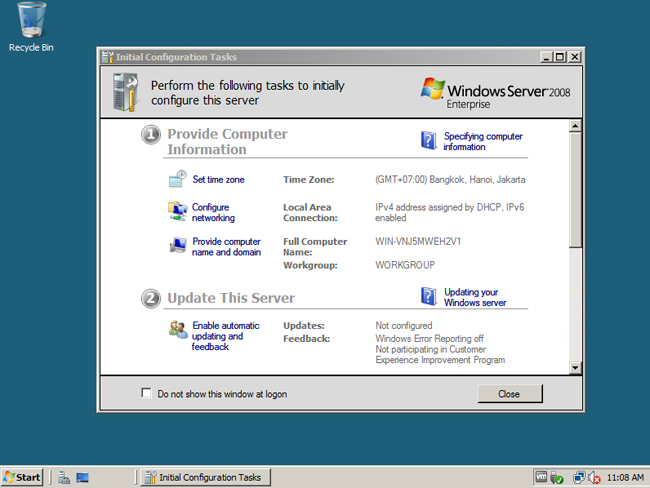Click the vertical scrollbar thumb
Image resolution: width=650 pixels, height=488 pixels.
coord(575,190)
